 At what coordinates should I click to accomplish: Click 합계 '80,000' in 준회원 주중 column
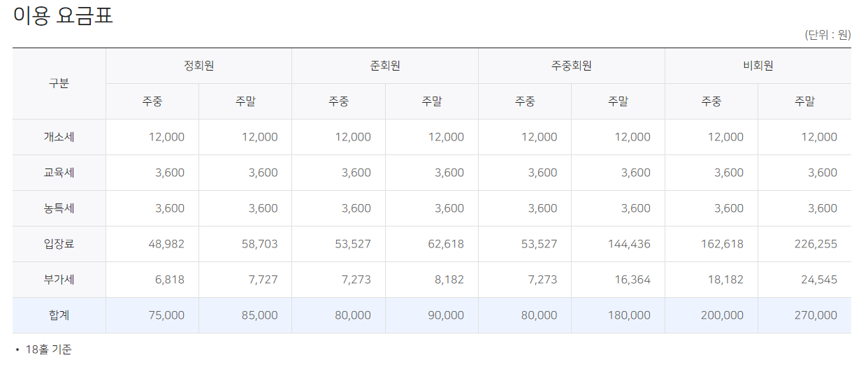[353, 315]
